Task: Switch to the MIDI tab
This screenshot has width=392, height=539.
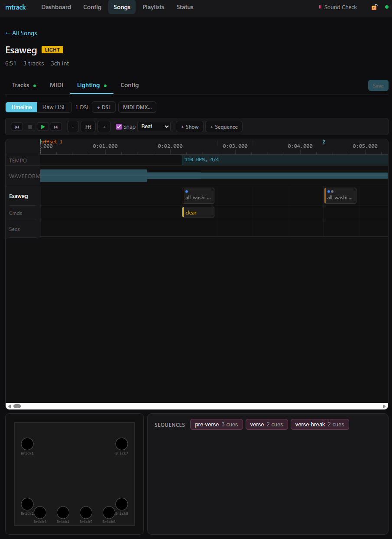Action: (x=56, y=85)
